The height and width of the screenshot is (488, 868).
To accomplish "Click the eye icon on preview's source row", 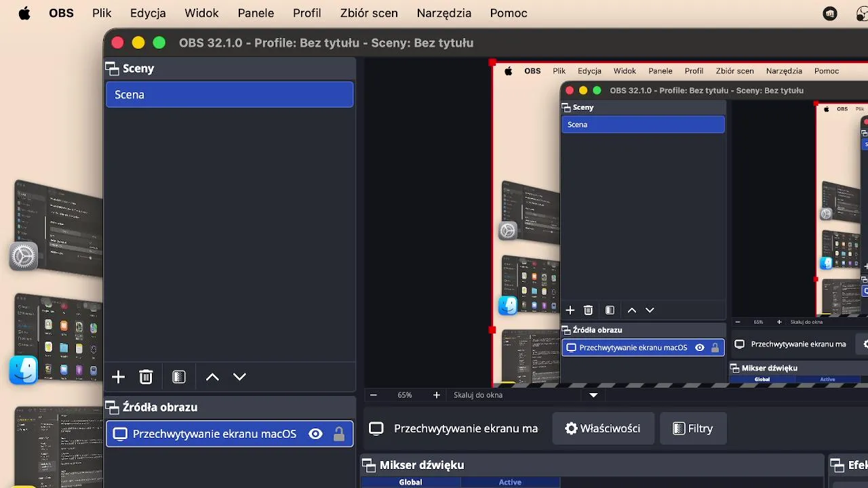I will [x=700, y=348].
